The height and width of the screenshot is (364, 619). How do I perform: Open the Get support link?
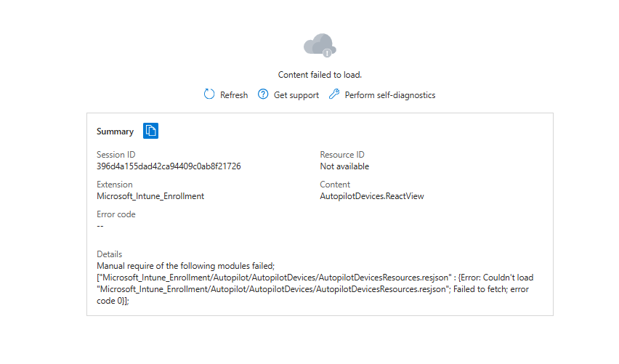coord(296,95)
